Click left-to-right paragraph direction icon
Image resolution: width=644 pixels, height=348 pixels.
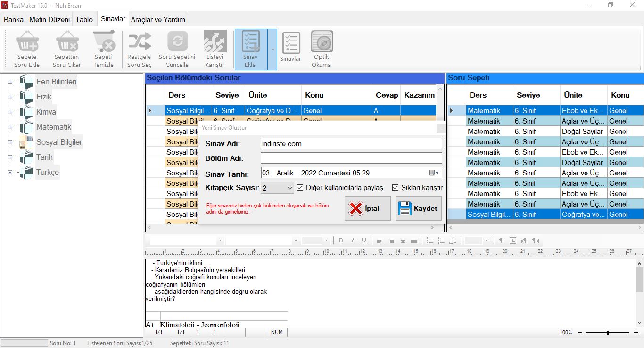pos(524,240)
